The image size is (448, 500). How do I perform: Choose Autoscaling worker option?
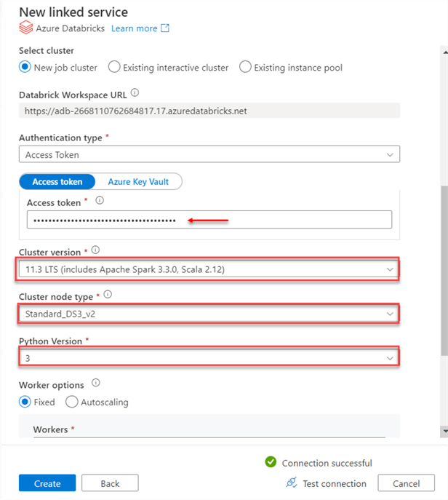pyautogui.click(x=71, y=402)
